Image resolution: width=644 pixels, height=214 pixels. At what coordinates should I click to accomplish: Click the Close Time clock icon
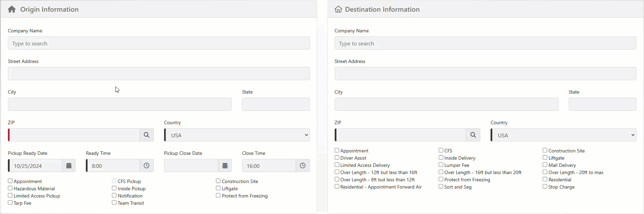[x=302, y=165]
